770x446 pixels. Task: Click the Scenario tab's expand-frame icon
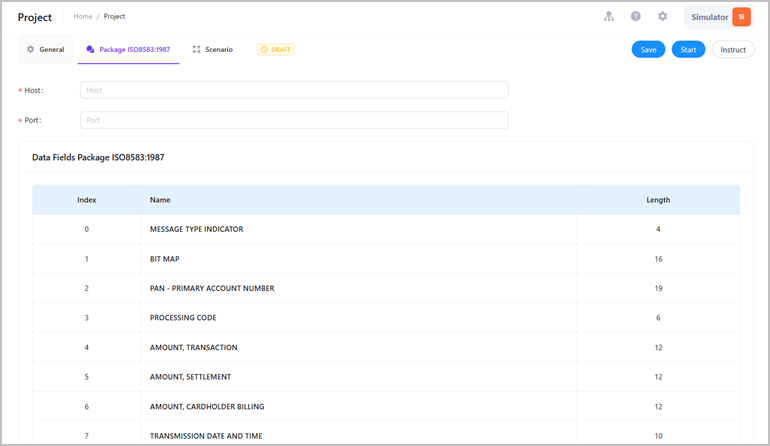click(x=196, y=49)
